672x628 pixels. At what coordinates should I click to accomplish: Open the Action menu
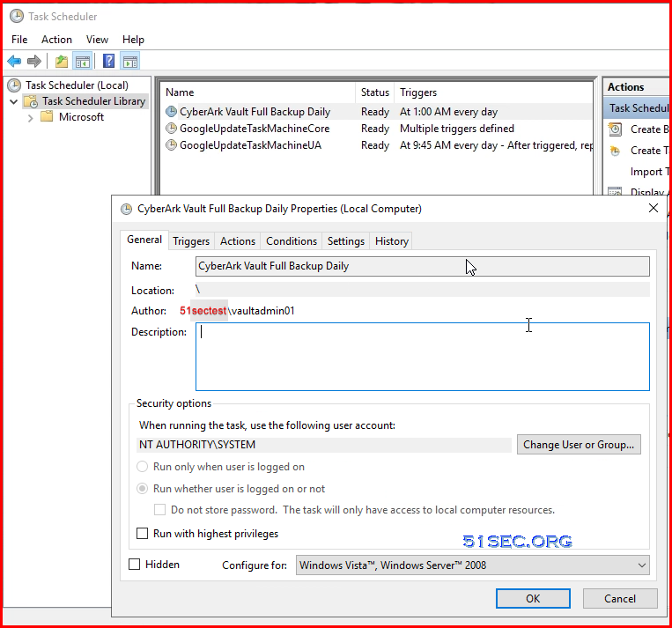click(x=56, y=40)
